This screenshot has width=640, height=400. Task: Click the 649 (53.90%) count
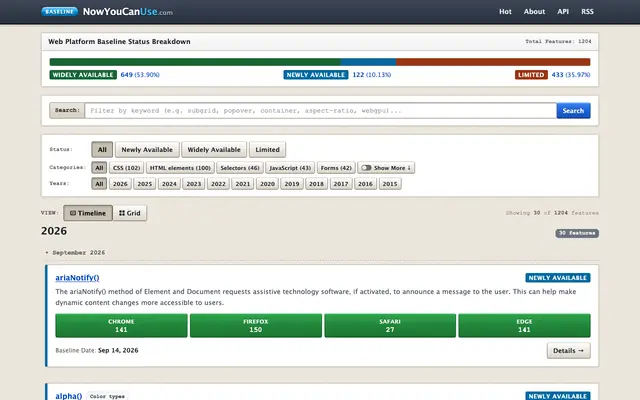pyautogui.click(x=140, y=75)
